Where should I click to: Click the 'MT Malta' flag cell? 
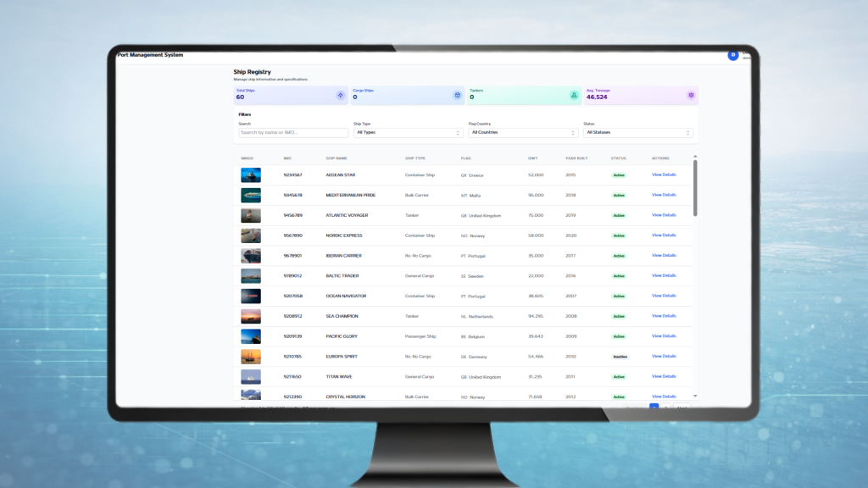470,196
